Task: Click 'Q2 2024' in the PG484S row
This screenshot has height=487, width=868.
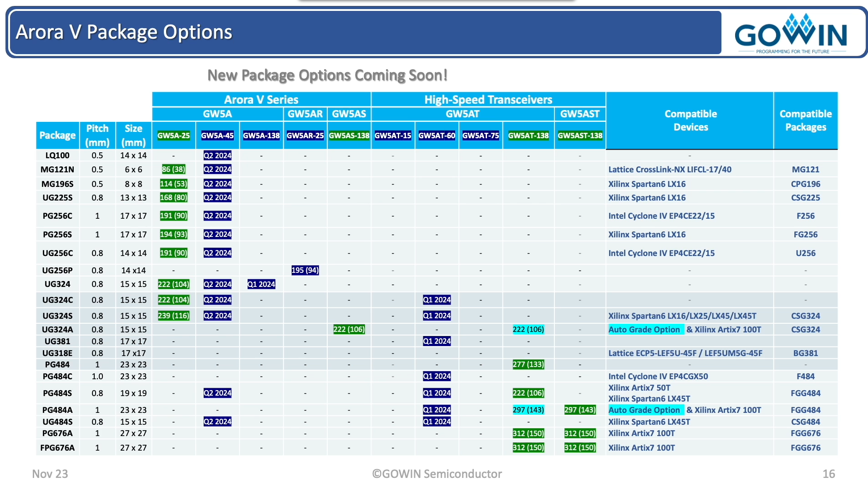Action: coord(217,393)
